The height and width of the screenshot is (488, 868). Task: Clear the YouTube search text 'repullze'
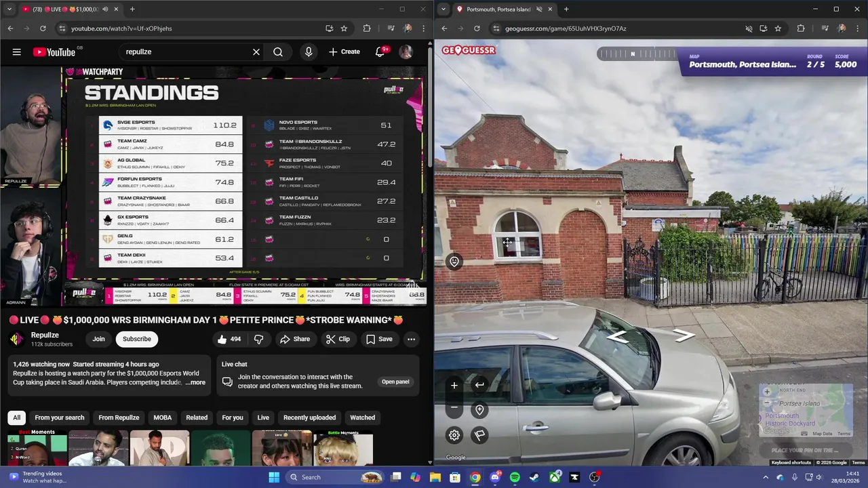tap(256, 52)
